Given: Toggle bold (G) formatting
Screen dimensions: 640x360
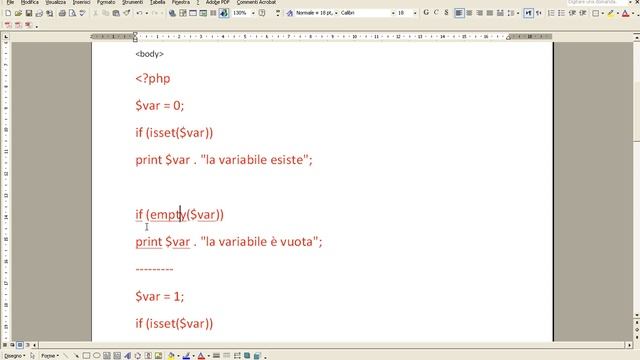Looking at the screenshot, I should pos(426,13).
